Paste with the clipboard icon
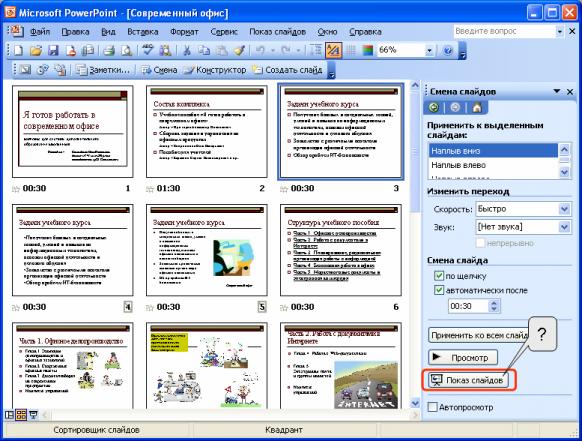The image size is (582, 441). point(222,50)
